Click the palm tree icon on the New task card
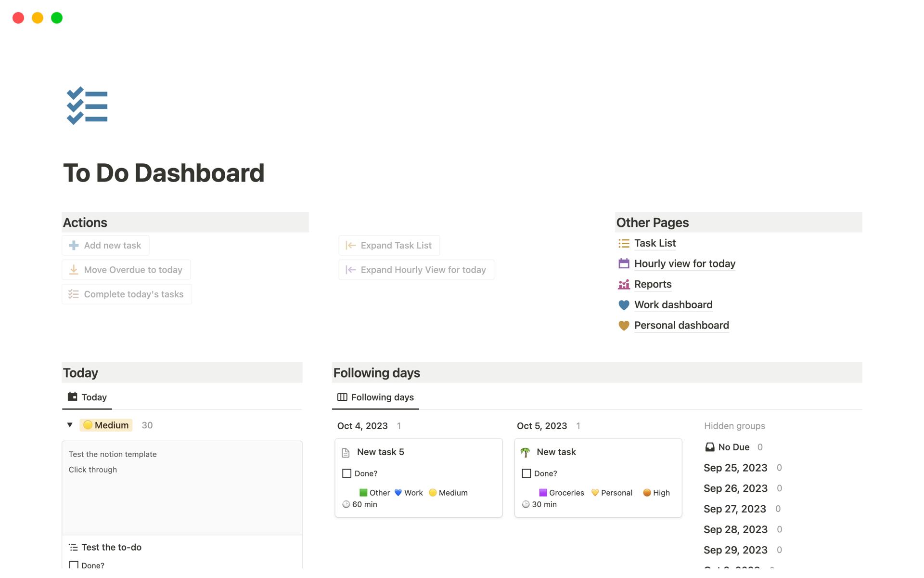This screenshot has width=924, height=578. pos(526,452)
